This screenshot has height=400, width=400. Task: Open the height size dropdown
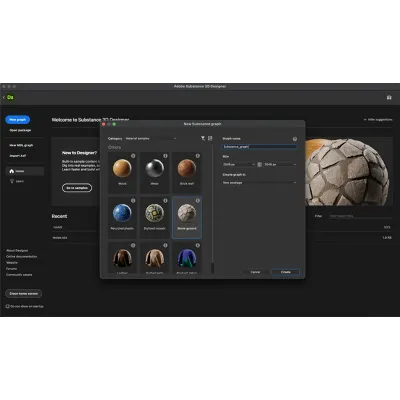tap(280, 164)
